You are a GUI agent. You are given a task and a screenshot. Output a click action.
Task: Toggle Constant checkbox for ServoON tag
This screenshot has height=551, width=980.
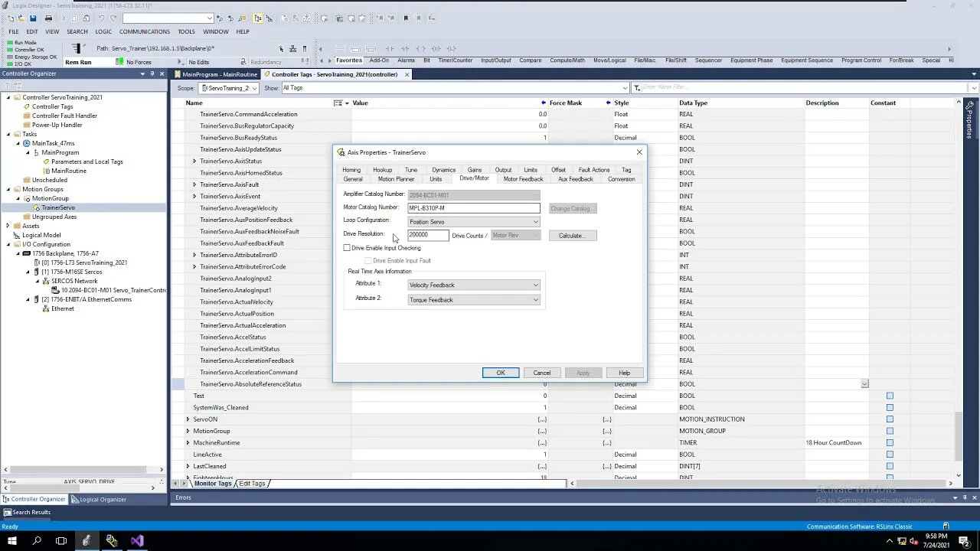click(x=890, y=419)
